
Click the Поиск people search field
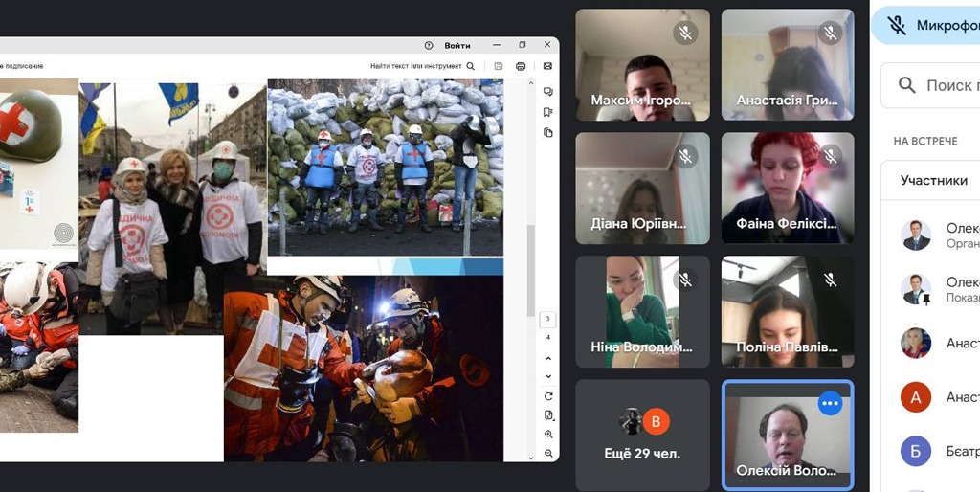(x=947, y=86)
